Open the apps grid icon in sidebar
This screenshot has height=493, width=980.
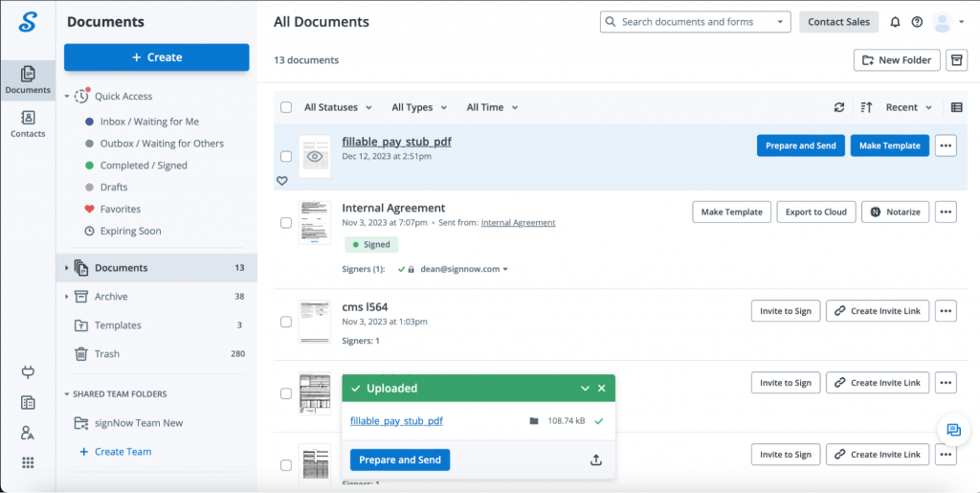[x=28, y=462]
